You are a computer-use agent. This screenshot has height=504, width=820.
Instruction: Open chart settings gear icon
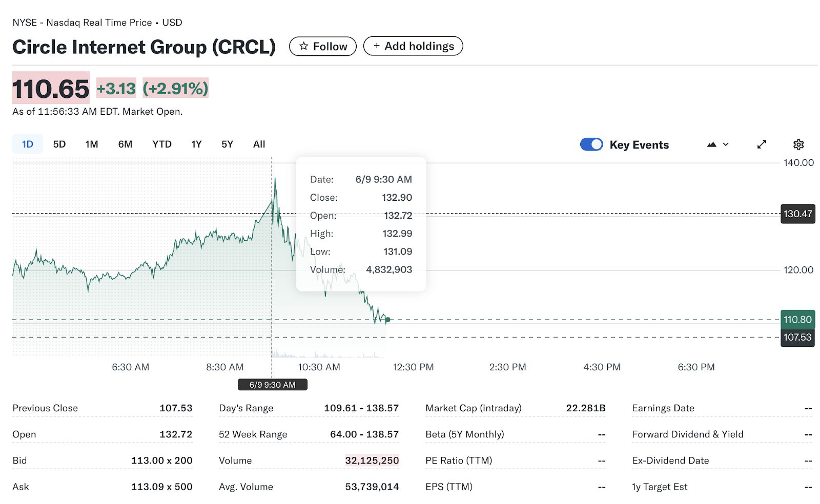pos(798,144)
